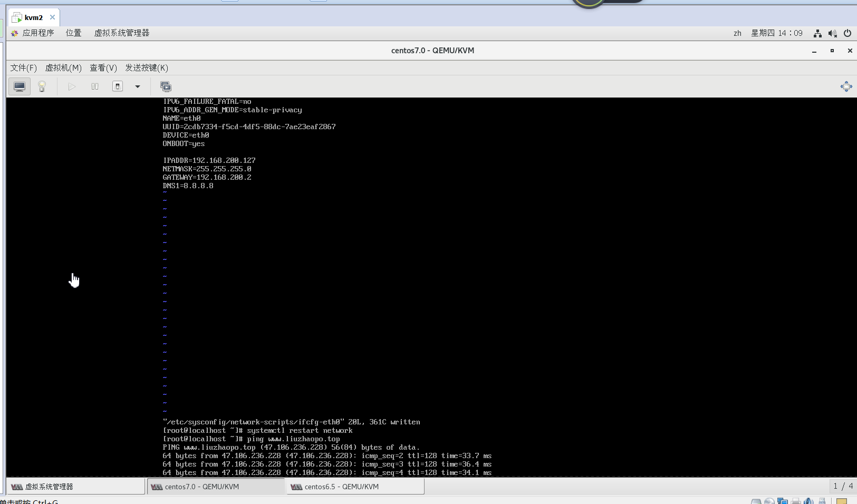Open the 文件(F) menu
Viewport: 857px width, 504px height.
23,67
